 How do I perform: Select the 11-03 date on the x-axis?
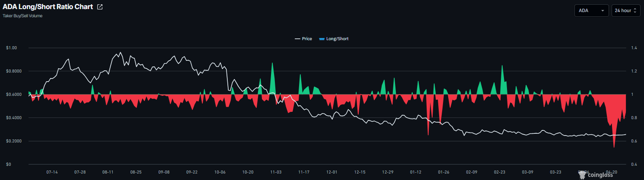tap(276, 172)
